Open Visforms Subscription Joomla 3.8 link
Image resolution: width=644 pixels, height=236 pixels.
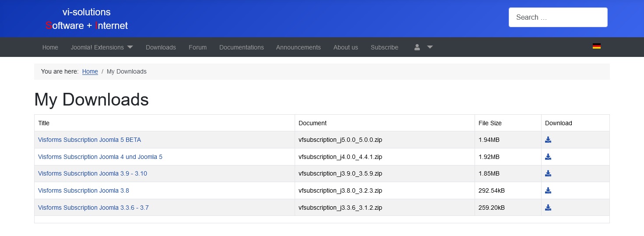(x=84, y=190)
